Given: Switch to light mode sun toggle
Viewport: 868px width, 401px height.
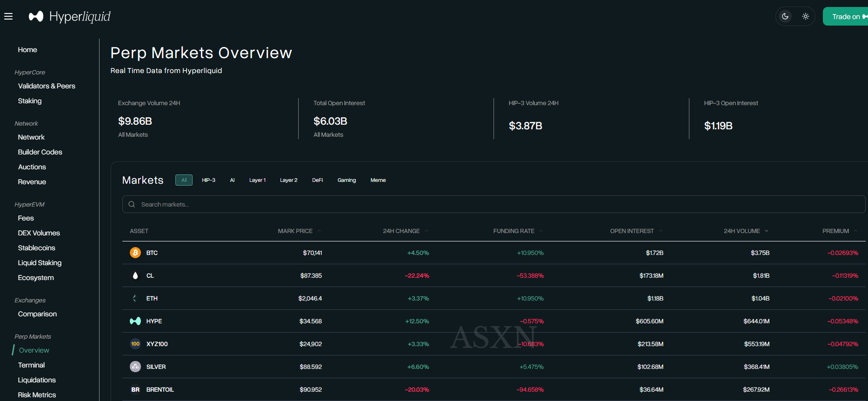Looking at the screenshot, I should (806, 17).
